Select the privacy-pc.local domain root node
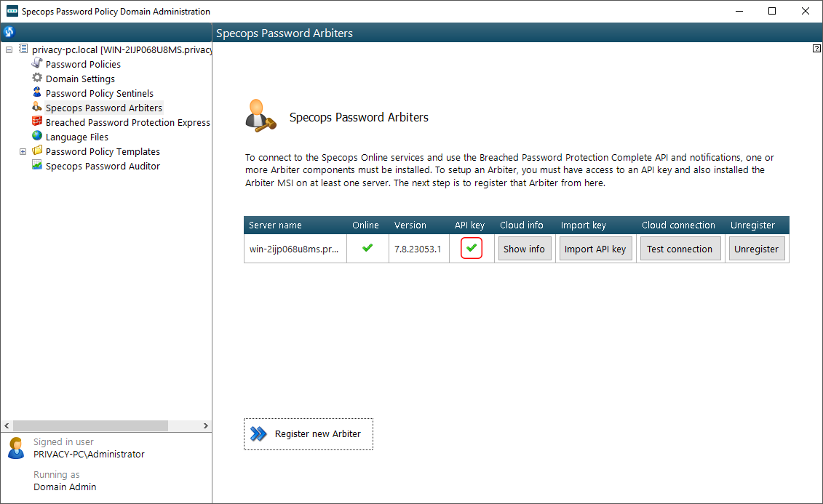Viewport: 823px width, 504px height. click(x=122, y=50)
